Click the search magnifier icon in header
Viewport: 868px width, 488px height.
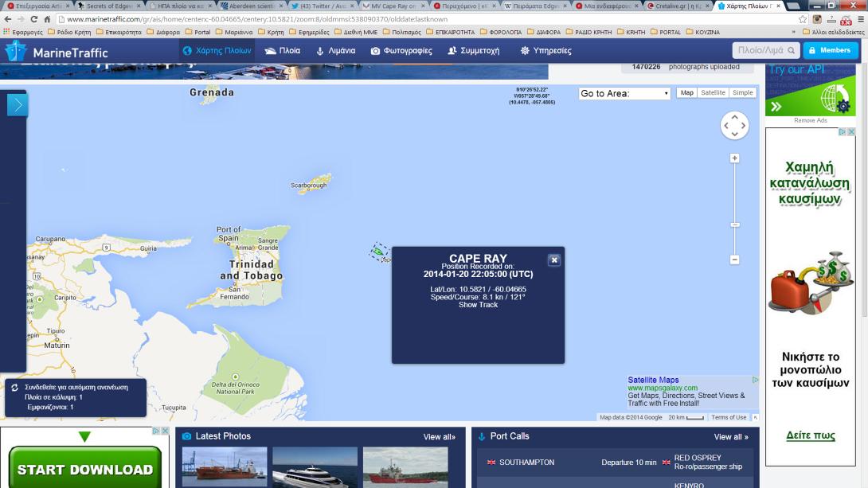(x=792, y=50)
